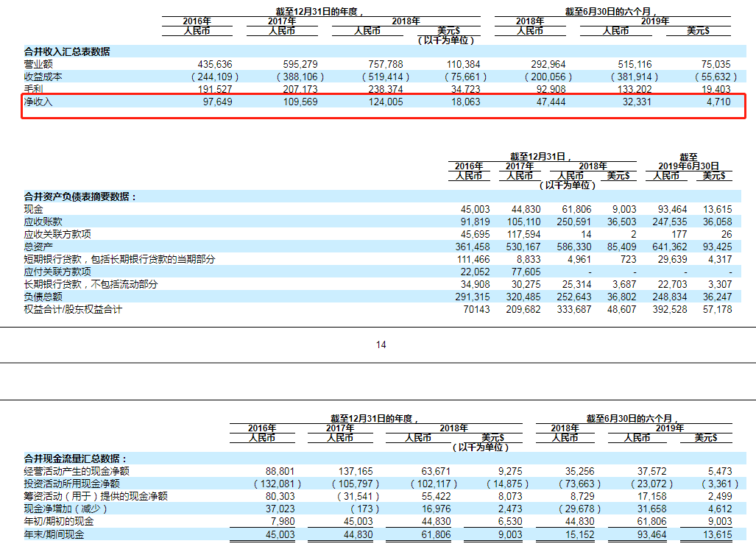
Task: Click the total assets value 641,362
Action: [669, 247]
